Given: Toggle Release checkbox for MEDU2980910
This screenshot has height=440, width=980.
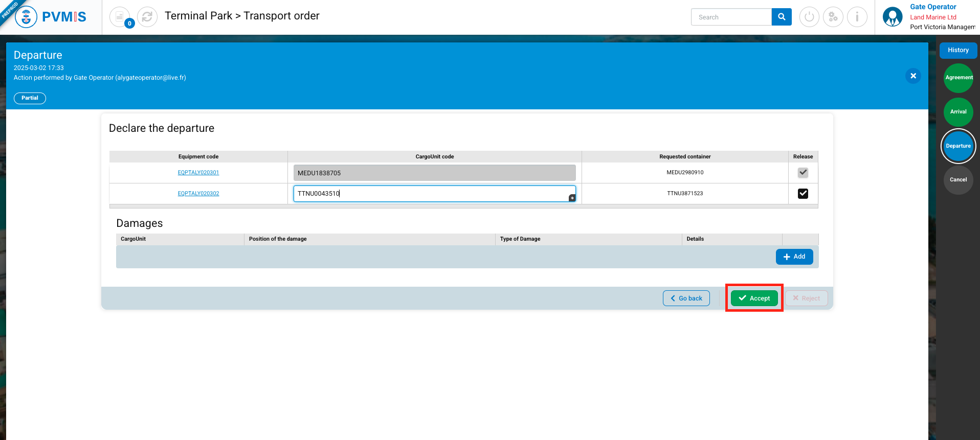Looking at the screenshot, I should click(803, 173).
